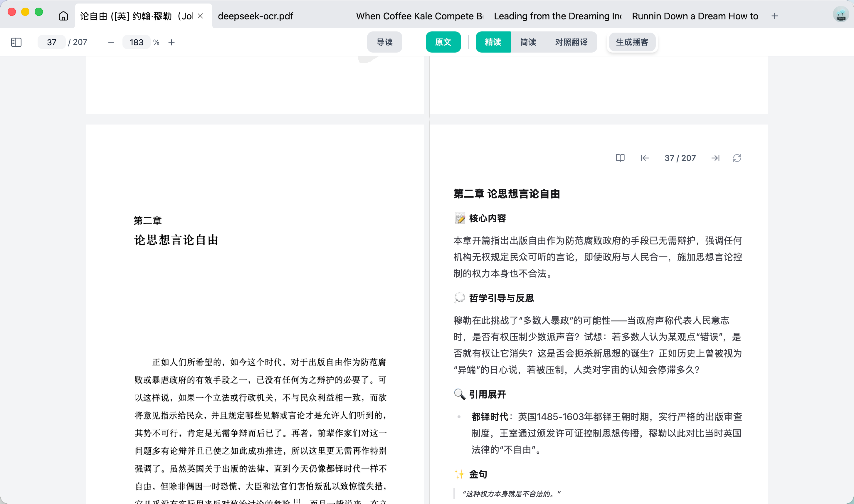
Task: Switch to 简读 mode
Action: coord(528,42)
